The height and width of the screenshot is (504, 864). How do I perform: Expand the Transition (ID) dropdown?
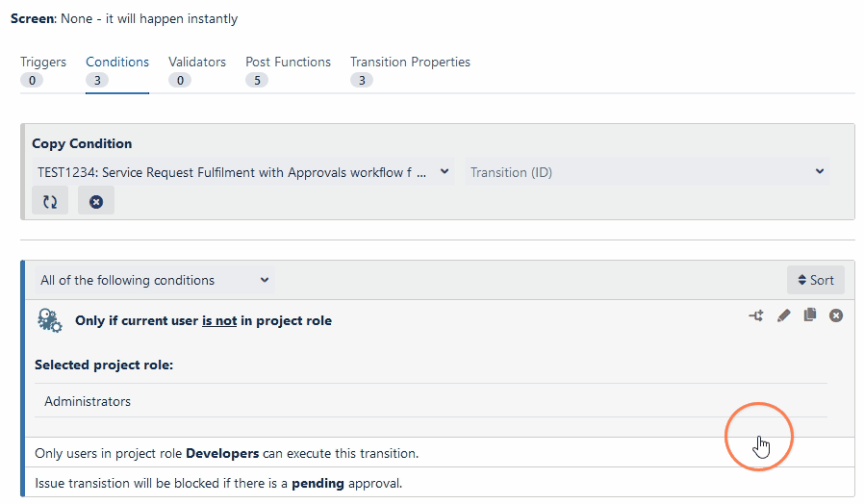pyautogui.click(x=647, y=172)
